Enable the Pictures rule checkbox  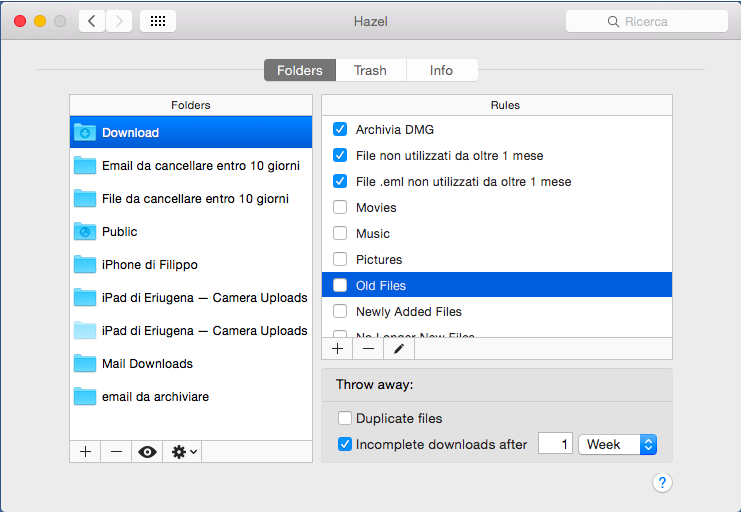(340, 259)
